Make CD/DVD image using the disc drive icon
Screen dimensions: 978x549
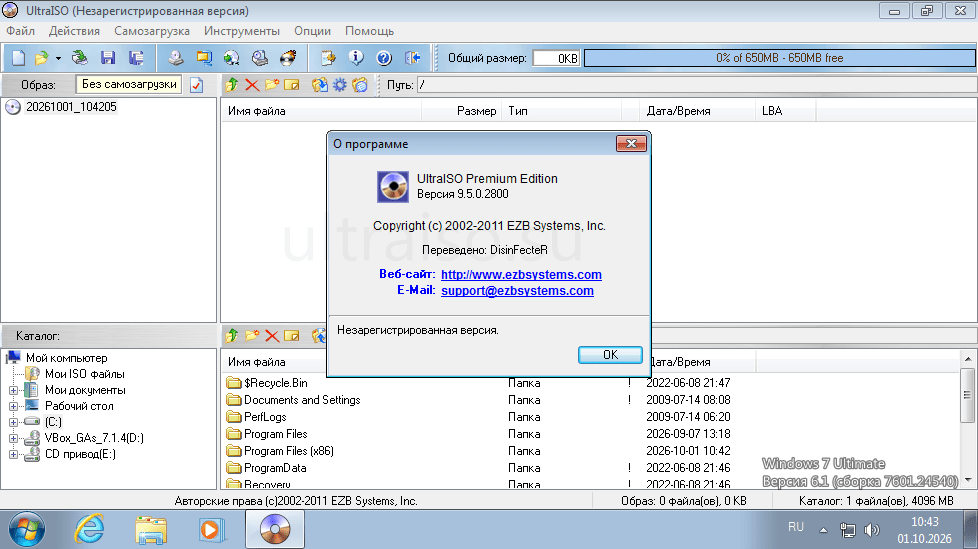click(176, 58)
